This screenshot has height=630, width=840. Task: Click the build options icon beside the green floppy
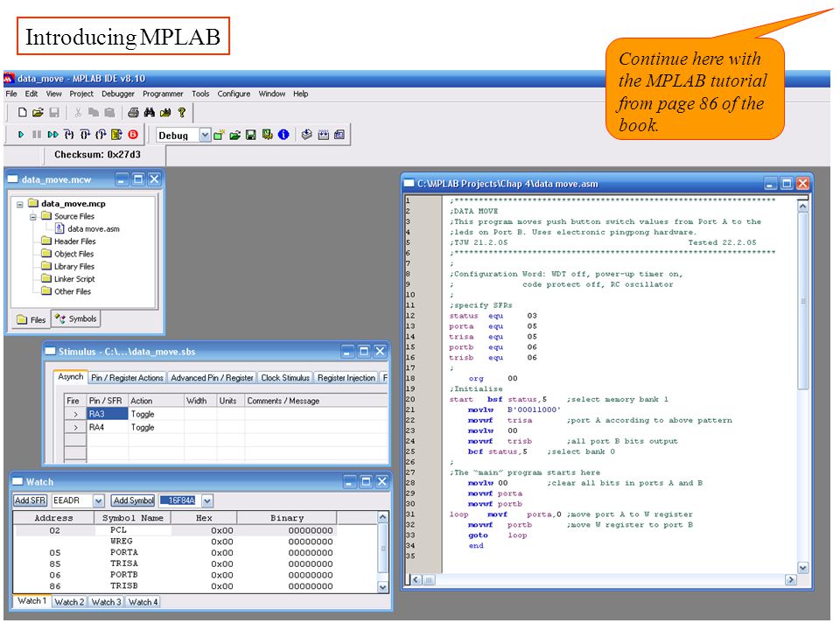pos(268,135)
